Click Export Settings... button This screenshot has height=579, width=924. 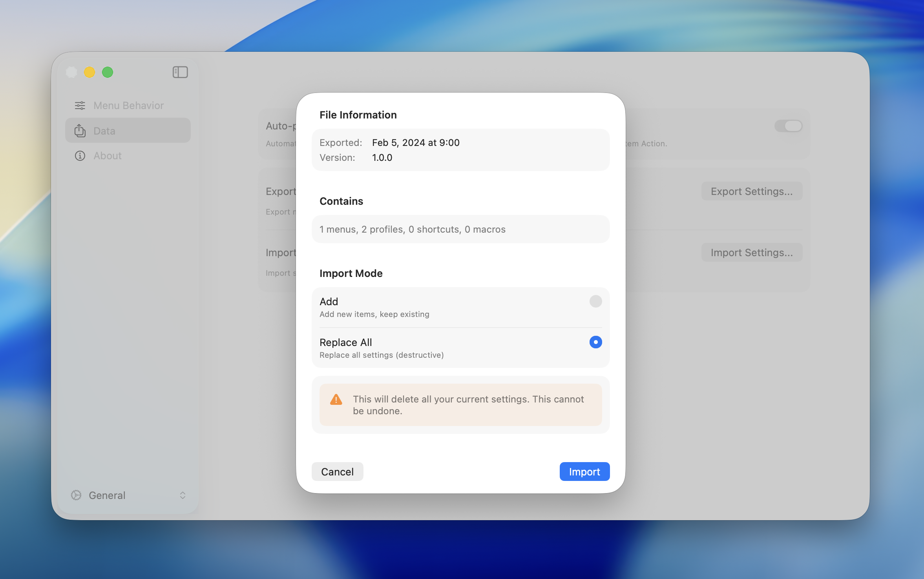(751, 191)
